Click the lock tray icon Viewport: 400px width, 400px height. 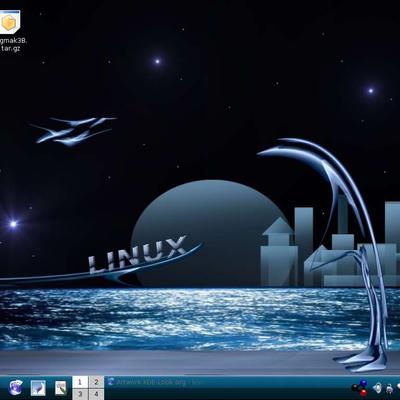(x=389, y=389)
